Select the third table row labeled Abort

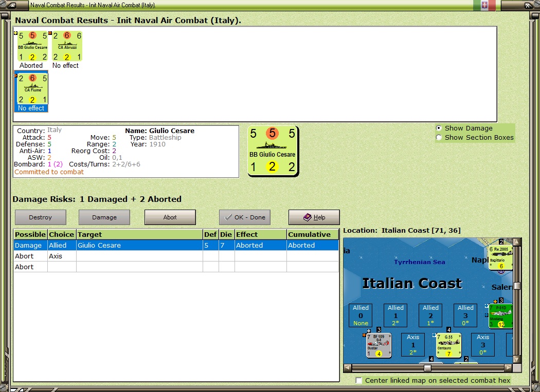pos(176,267)
